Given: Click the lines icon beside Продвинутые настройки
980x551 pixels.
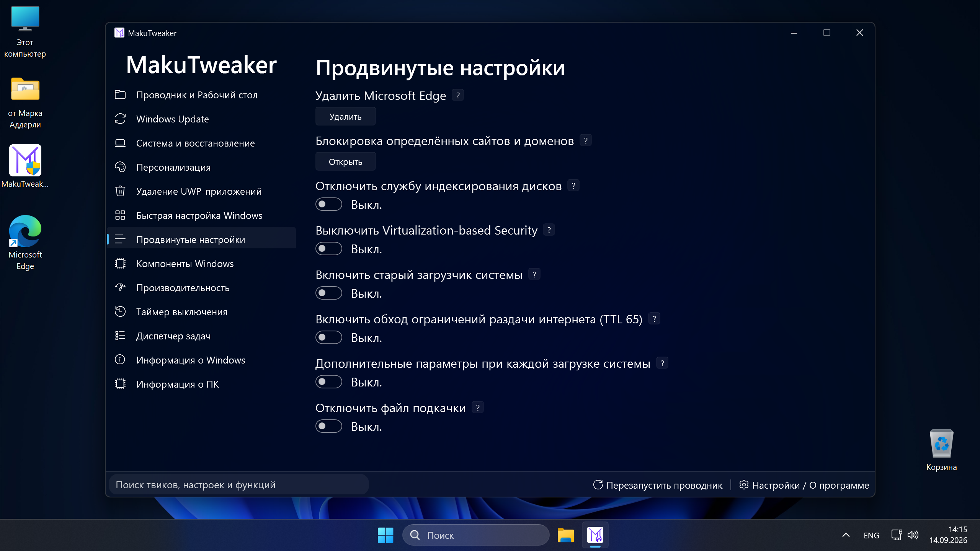Looking at the screenshot, I should tap(120, 239).
